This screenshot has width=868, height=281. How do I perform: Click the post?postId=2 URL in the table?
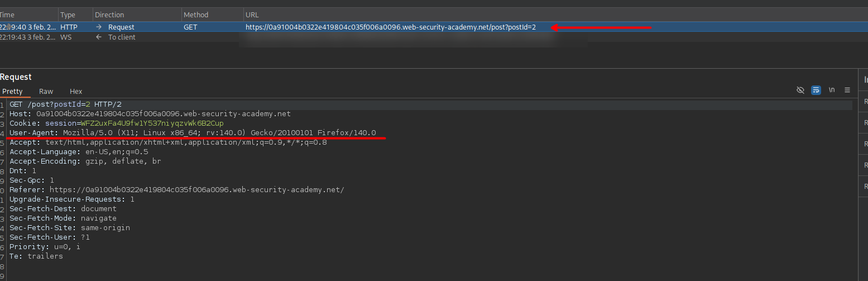(x=391, y=27)
